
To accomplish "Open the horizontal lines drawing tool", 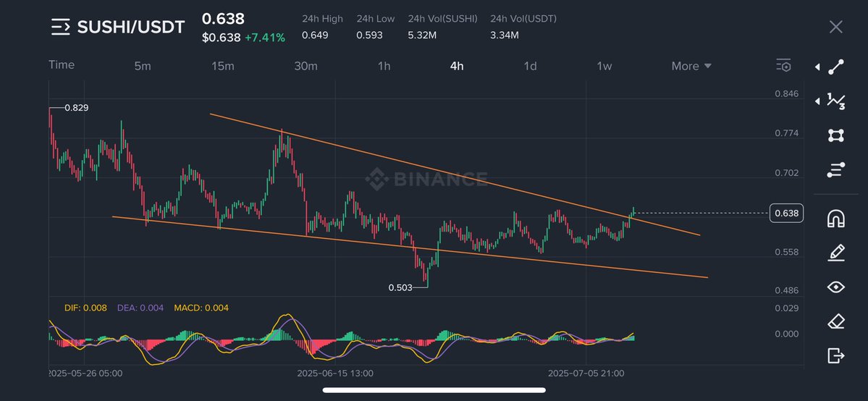I will coord(836,169).
